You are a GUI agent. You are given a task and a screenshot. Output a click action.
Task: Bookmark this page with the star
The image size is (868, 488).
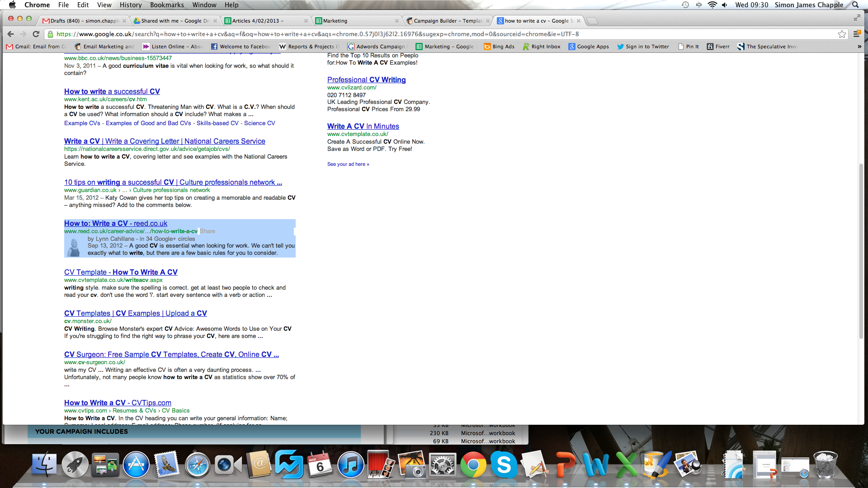(x=842, y=34)
